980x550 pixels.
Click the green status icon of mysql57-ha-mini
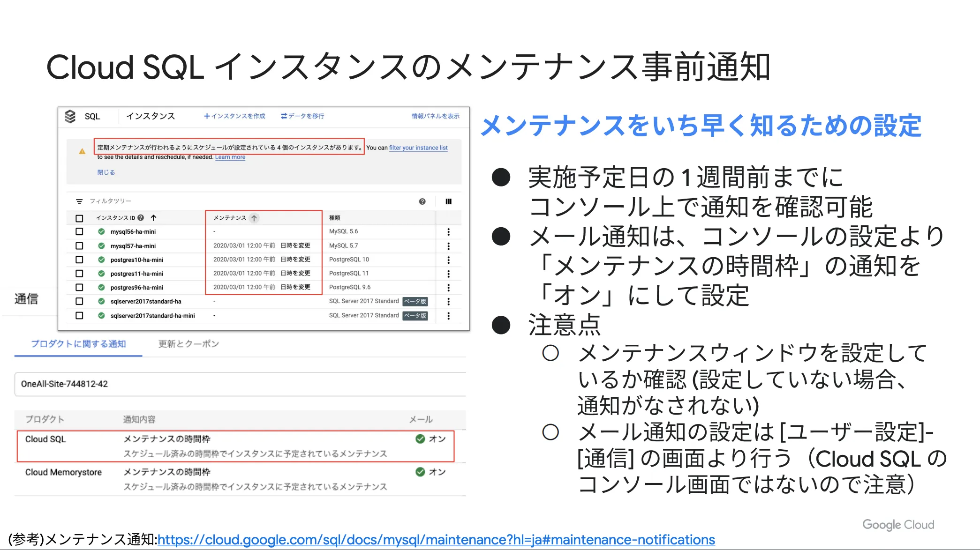point(101,245)
